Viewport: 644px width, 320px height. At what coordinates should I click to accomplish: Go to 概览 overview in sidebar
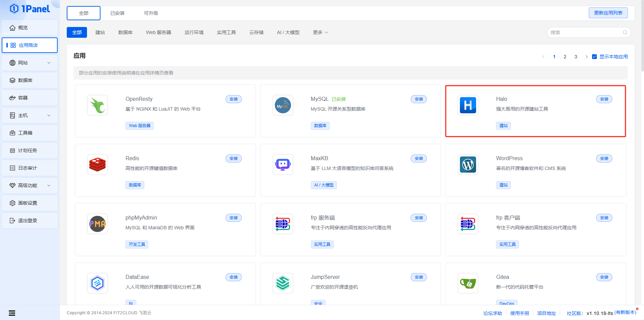click(x=30, y=28)
